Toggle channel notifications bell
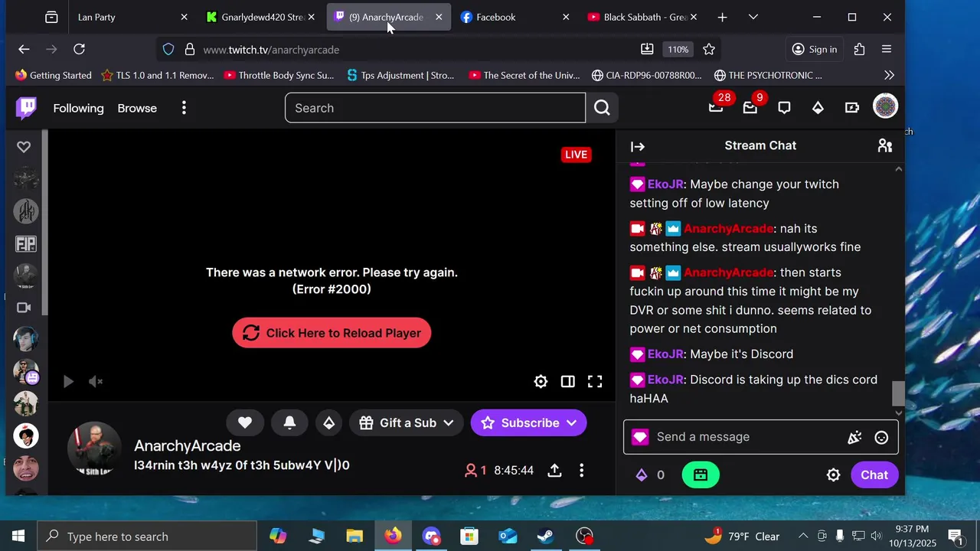The width and height of the screenshot is (980, 551). tap(289, 422)
